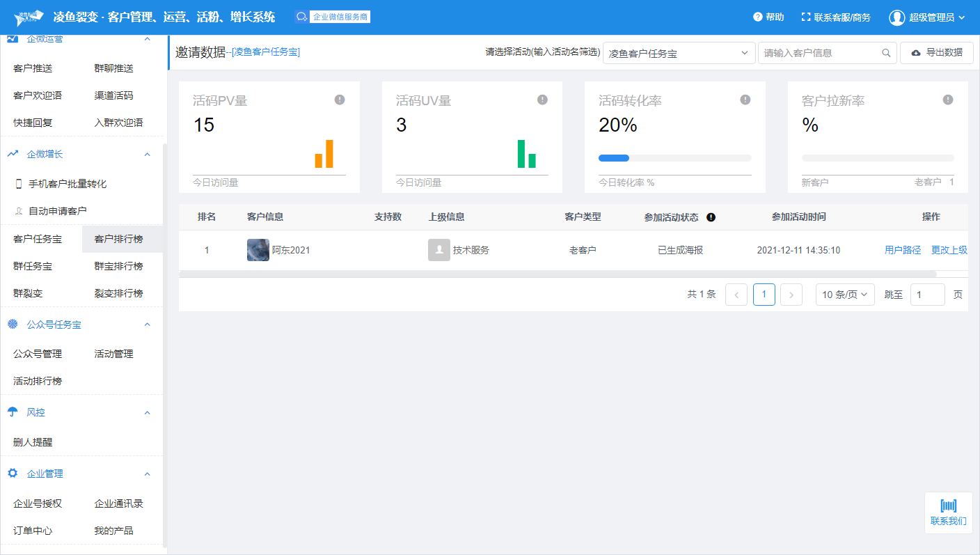Click the info icon on 活码UV量 card
Viewport: 980px width, 555px height.
tap(542, 100)
